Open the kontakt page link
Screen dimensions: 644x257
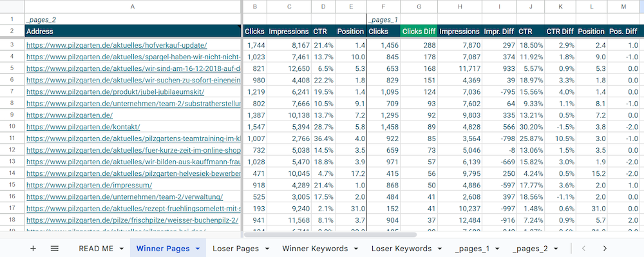tap(83, 127)
